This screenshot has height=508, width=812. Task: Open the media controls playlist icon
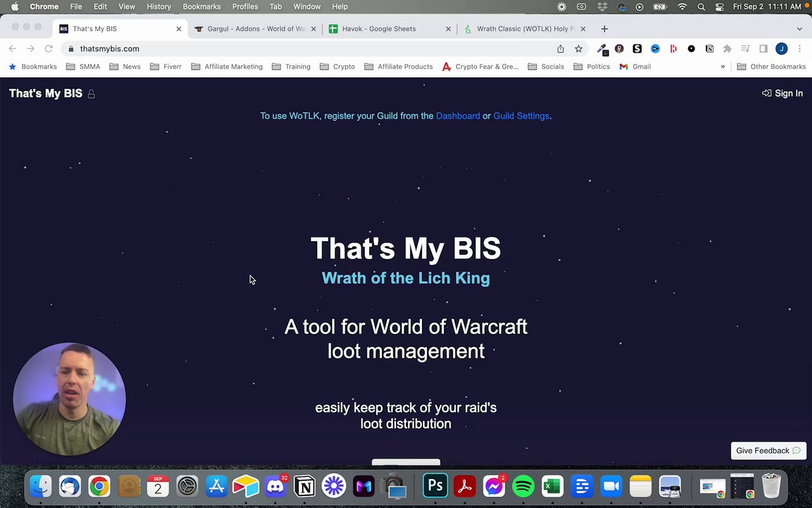(745, 49)
